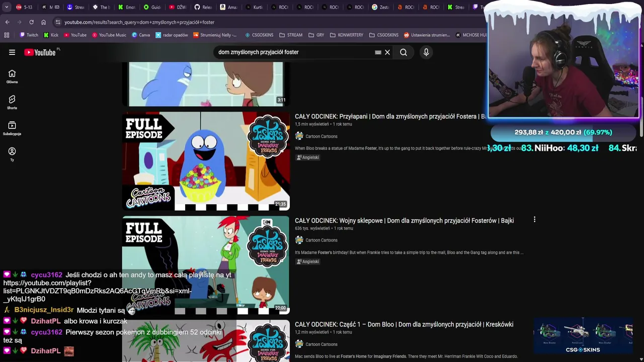Click the 293,88 zł donation goal bar
644x362 pixels.
coord(563,132)
